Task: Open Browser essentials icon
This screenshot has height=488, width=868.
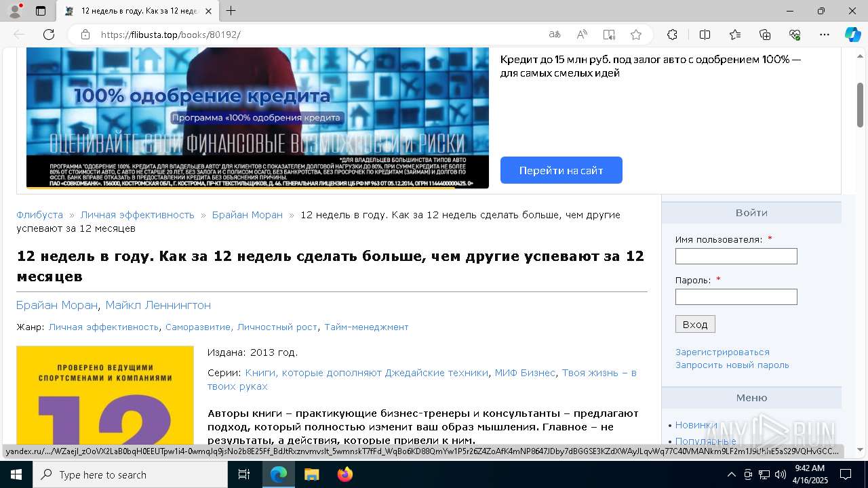Action: (795, 35)
